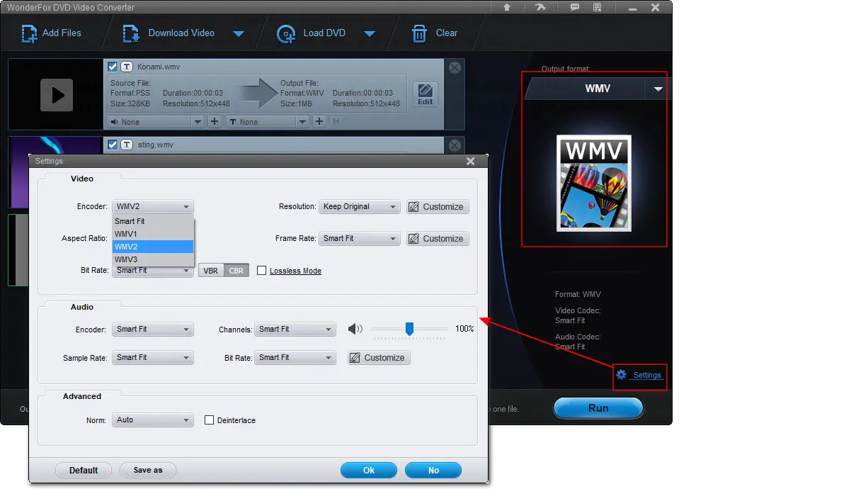Enable the Deinterlace checkbox
The image size is (868, 489).
point(209,420)
